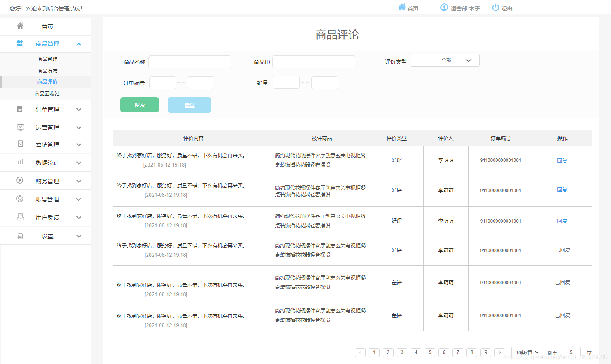Go to previous page arrow

pos(360,352)
